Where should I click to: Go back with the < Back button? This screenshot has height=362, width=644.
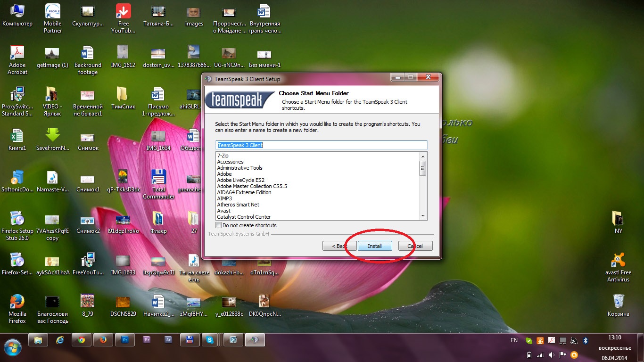point(339,246)
